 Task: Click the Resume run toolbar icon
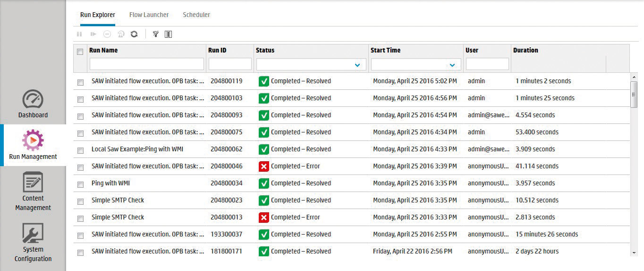pos(93,34)
